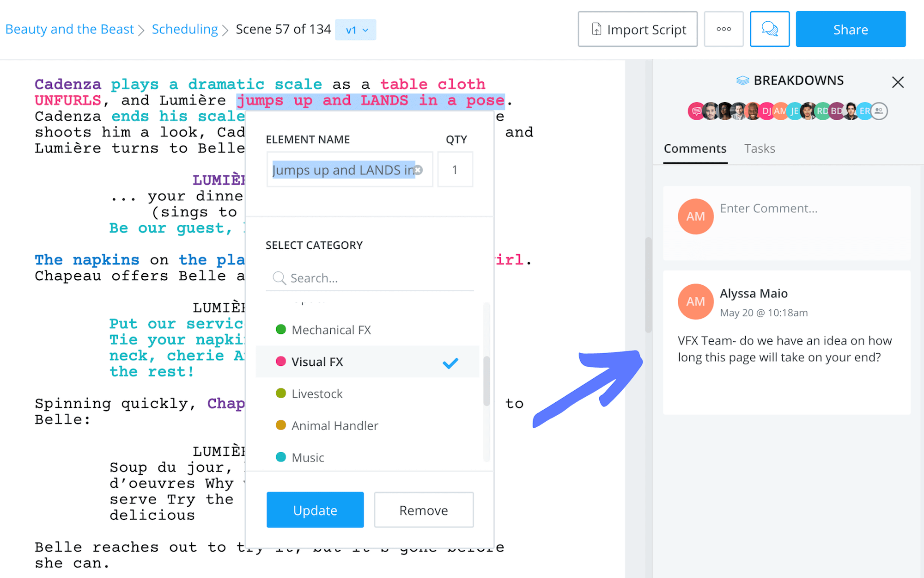Open the comments chat bubble button
The image size is (924, 578).
(x=769, y=29)
